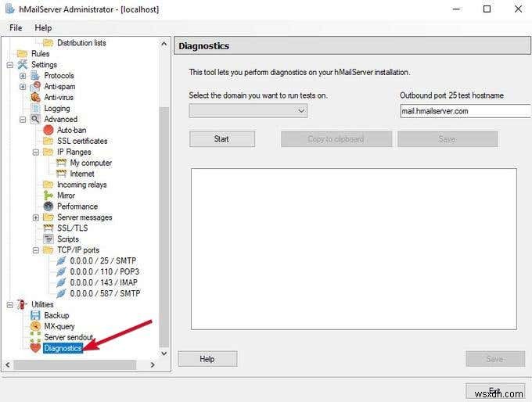Click the Distribution lists folder icon
Screen dimensions: 532x402
(48, 43)
